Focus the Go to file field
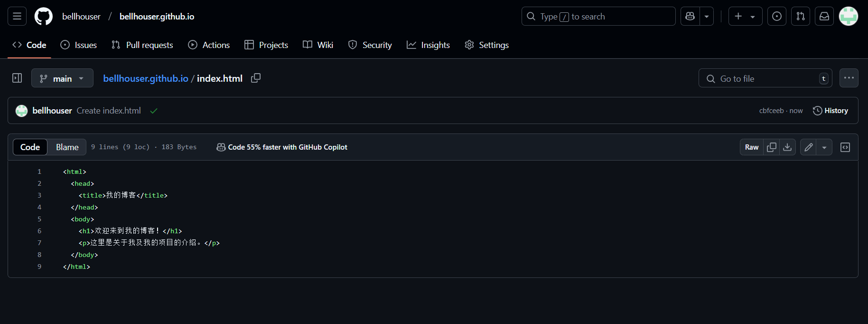The width and height of the screenshot is (868, 324). click(765, 78)
